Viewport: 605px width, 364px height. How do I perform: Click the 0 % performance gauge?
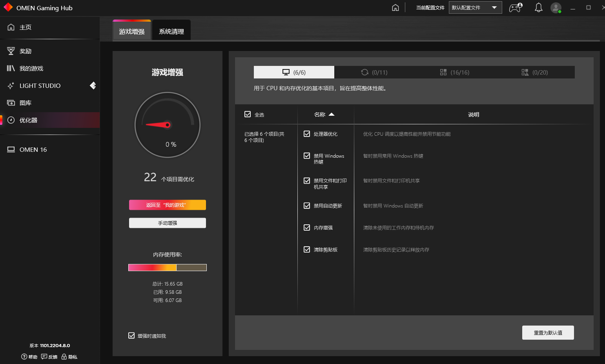[168, 125]
